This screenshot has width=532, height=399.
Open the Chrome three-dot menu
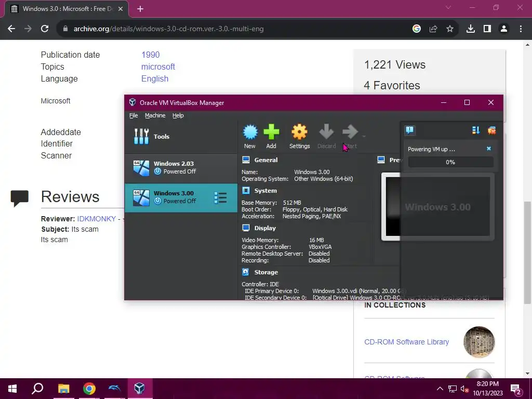(x=521, y=29)
